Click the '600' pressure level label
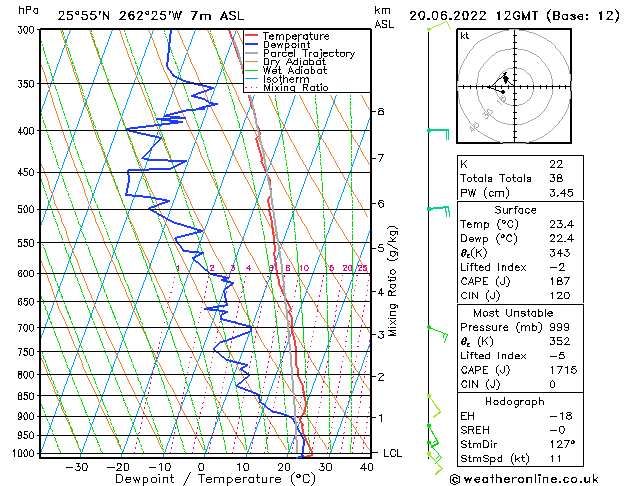Image resolution: width=629 pixels, height=486 pixels. pyautogui.click(x=28, y=274)
